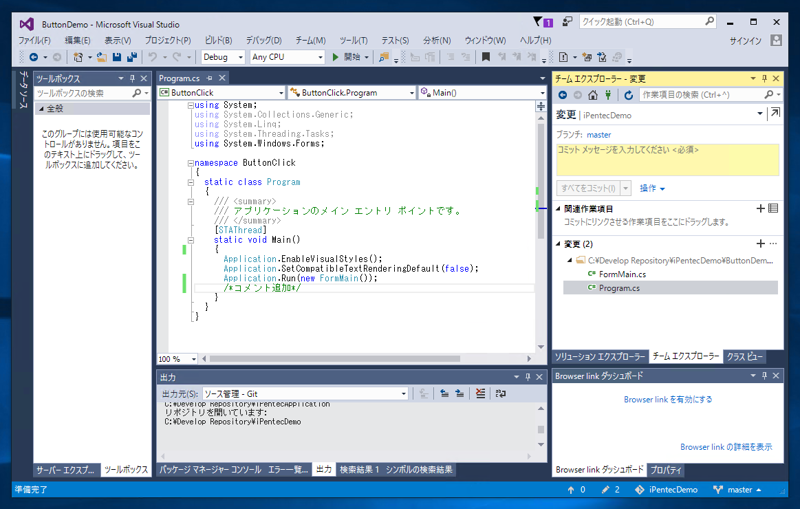Add a related work item with the plus icon
The height and width of the screenshot is (509, 800).
click(x=760, y=208)
